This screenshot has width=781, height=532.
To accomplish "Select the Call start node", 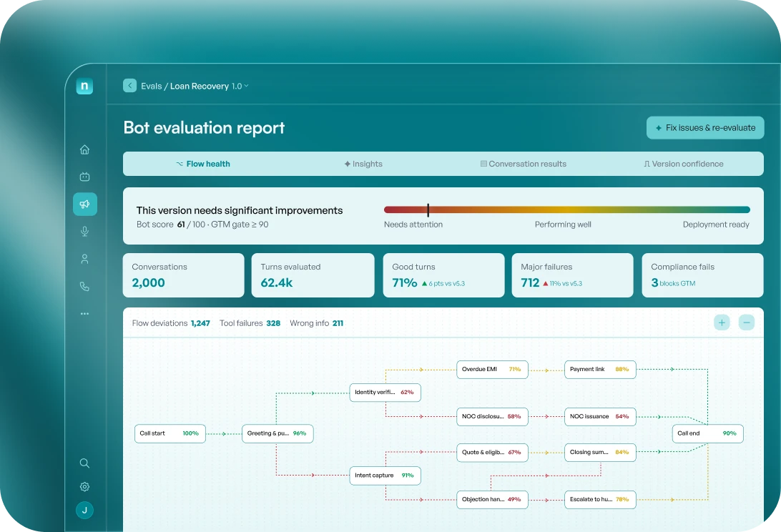I will tap(170, 433).
